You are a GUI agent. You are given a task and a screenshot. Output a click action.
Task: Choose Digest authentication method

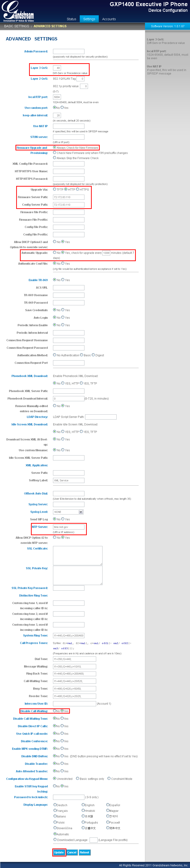click(x=94, y=355)
